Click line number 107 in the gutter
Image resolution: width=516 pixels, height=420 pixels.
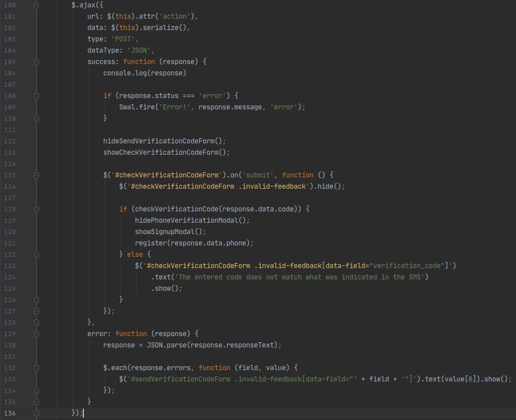click(x=10, y=84)
